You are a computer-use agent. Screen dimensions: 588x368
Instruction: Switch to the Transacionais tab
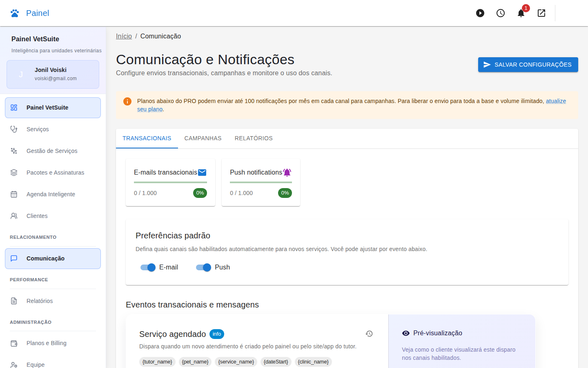(x=147, y=138)
